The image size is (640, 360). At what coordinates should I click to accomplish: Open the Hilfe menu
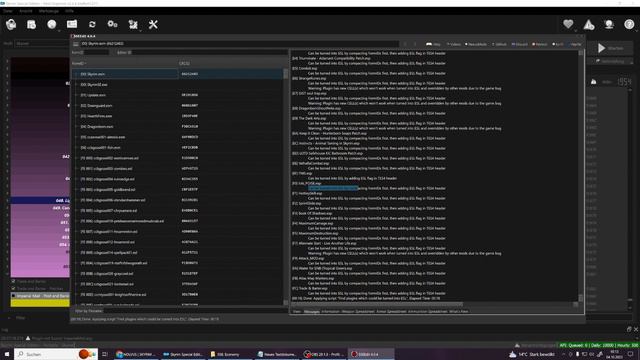click(69, 11)
